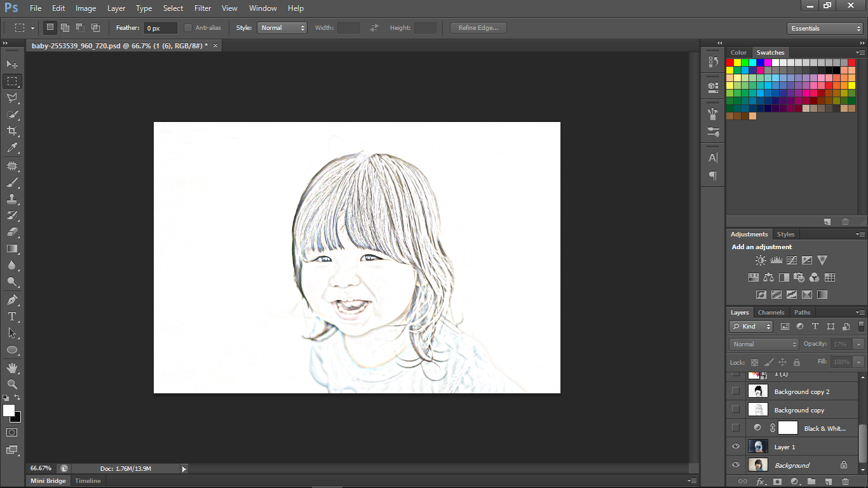
Task: Select the Zoom tool
Action: [x=12, y=384]
